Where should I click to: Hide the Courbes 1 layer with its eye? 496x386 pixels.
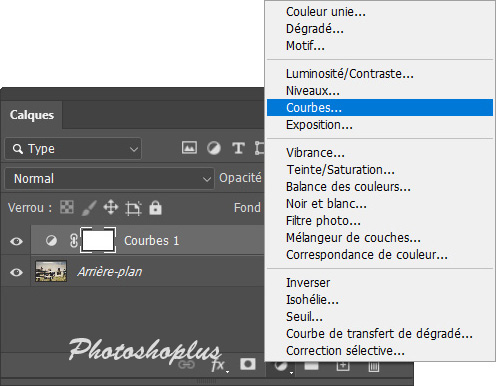[16, 241]
